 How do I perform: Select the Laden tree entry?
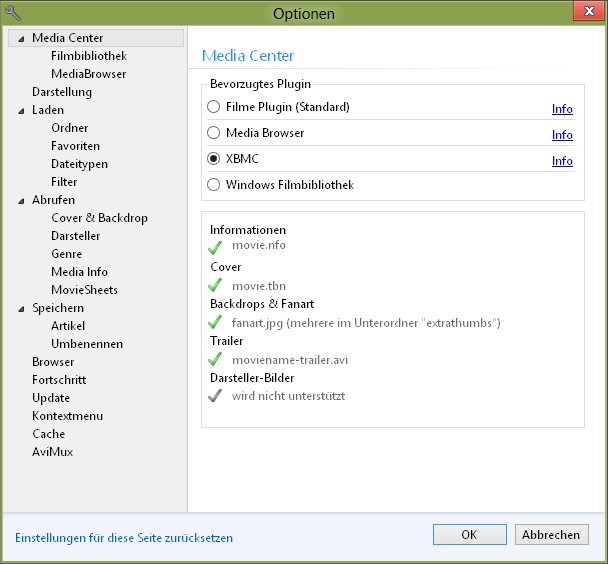coord(48,110)
